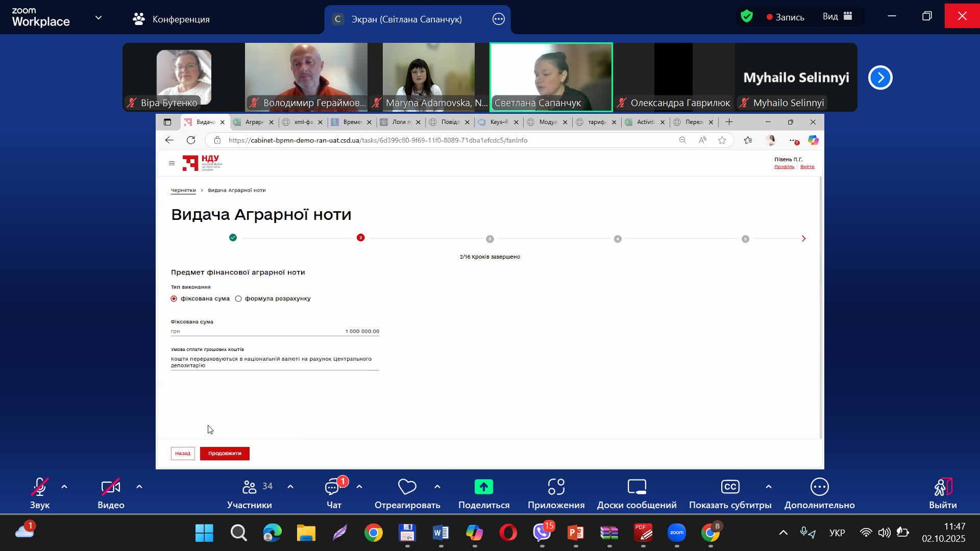Click the green Share screen icon
Screen dimensions: 980x551
tap(483, 487)
